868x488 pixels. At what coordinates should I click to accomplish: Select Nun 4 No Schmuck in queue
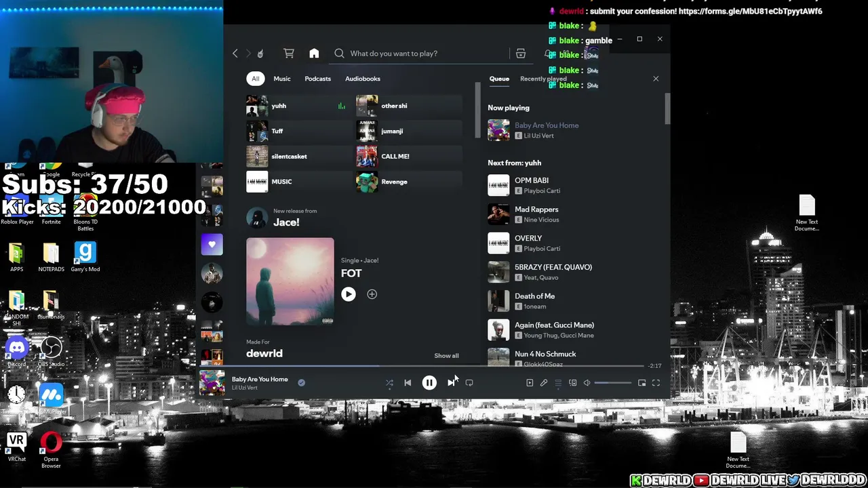[x=574, y=357]
